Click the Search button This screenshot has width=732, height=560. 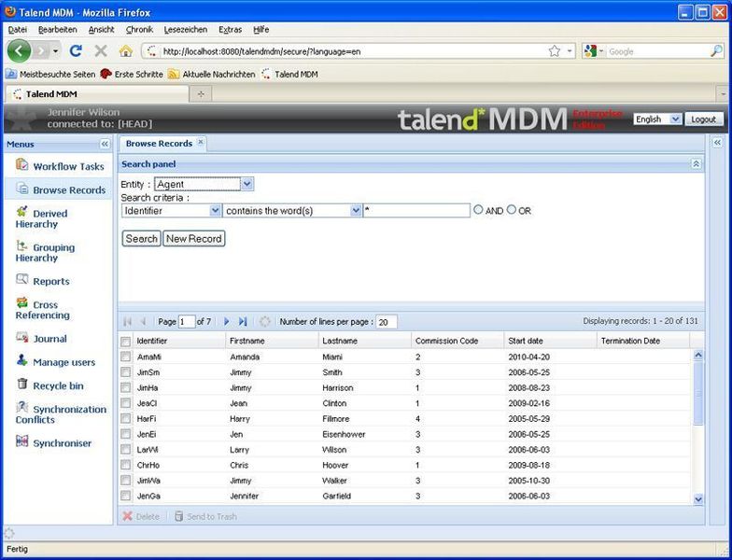click(x=142, y=239)
